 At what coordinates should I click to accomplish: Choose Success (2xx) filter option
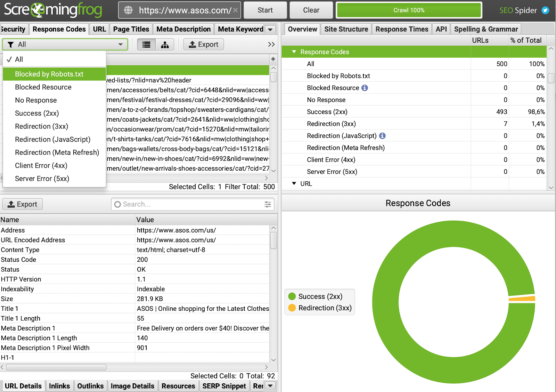pyautogui.click(x=55, y=113)
